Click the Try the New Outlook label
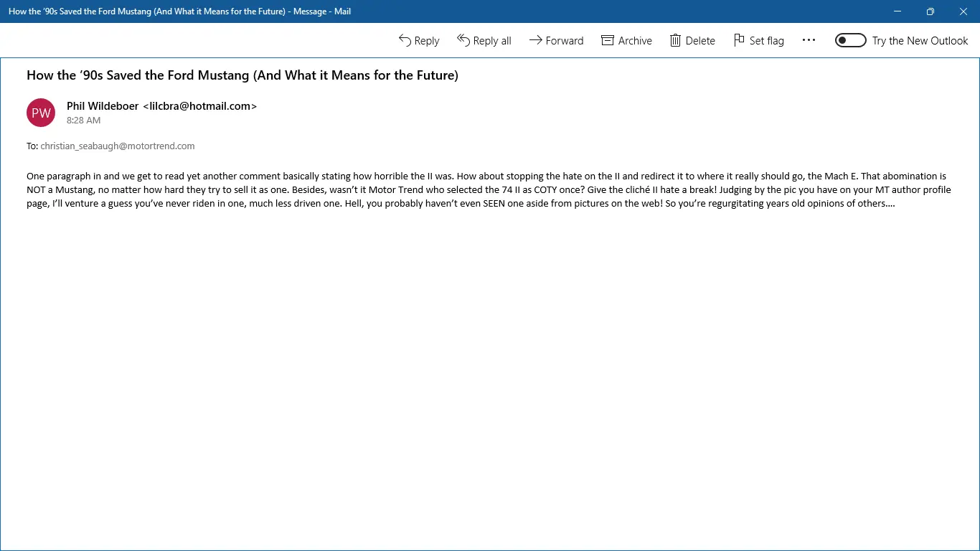Image resolution: width=980 pixels, height=551 pixels. [920, 41]
